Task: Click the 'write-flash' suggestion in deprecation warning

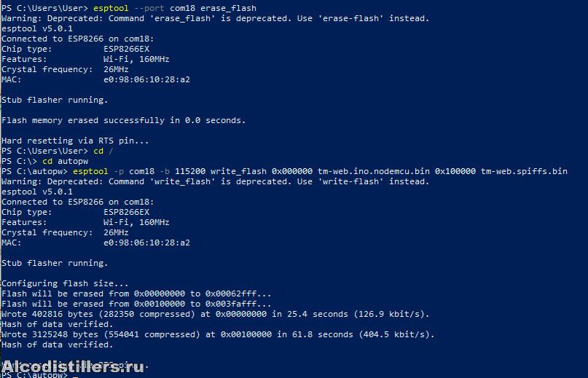Action: pyautogui.click(x=351, y=181)
